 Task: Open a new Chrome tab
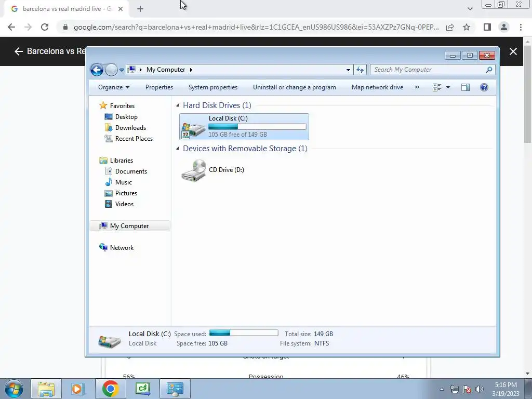pos(140,9)
